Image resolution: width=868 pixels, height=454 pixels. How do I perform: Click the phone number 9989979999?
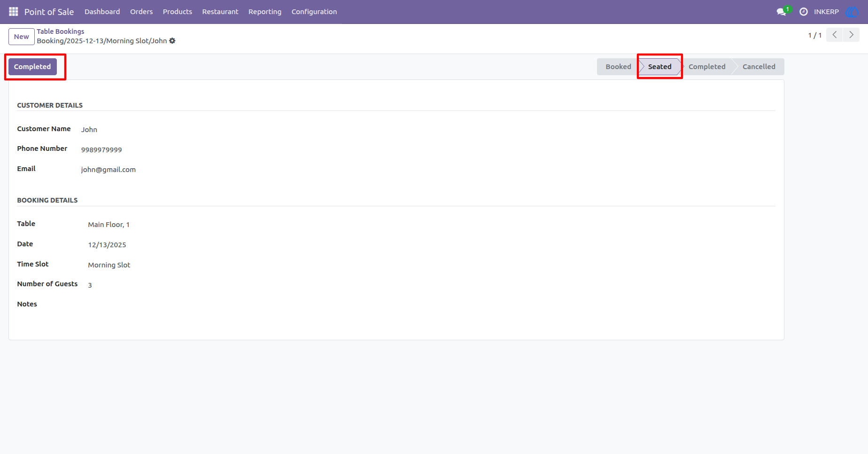(101, 150)
